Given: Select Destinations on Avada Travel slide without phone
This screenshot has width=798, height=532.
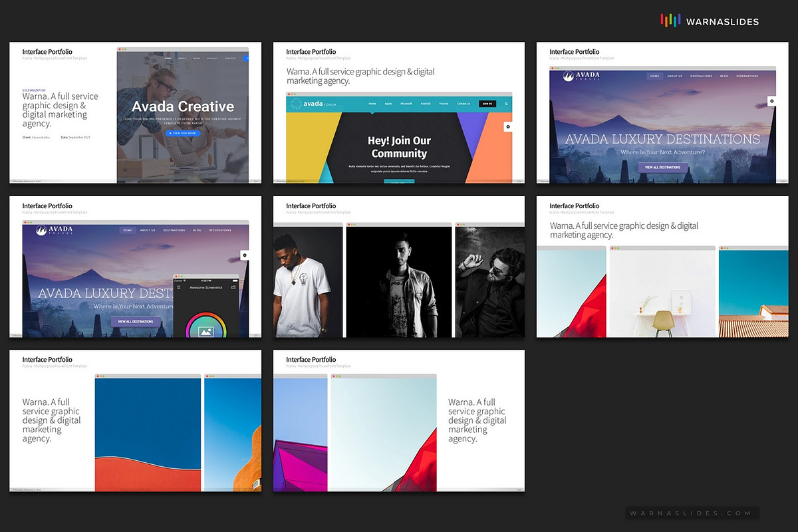Looking at the screenshot, I should coord(701,76).
